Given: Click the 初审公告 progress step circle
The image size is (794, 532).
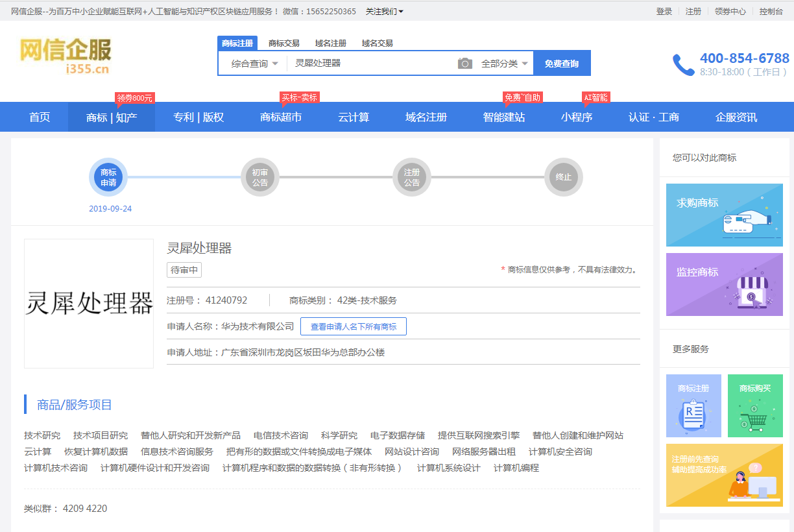Looking at the screenshot, I should (260, 177).
